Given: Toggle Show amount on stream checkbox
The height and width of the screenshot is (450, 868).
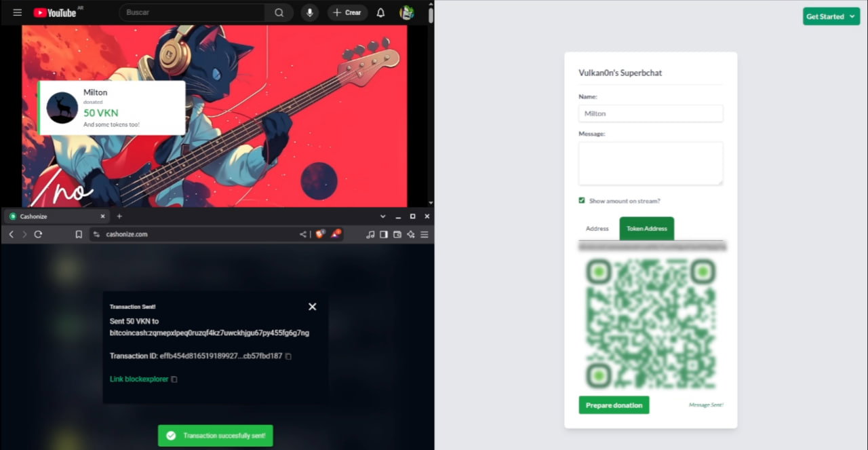Looking at the screenshot, I should [x=582, y=200].
